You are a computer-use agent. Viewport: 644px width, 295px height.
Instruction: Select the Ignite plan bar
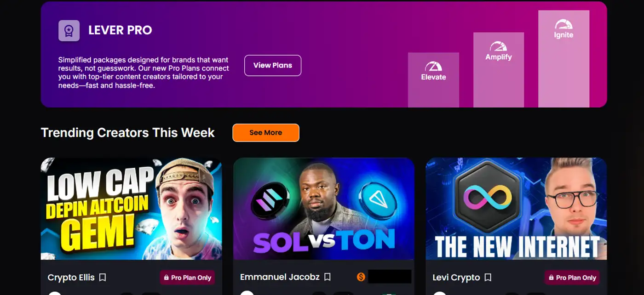click(564, 59)
